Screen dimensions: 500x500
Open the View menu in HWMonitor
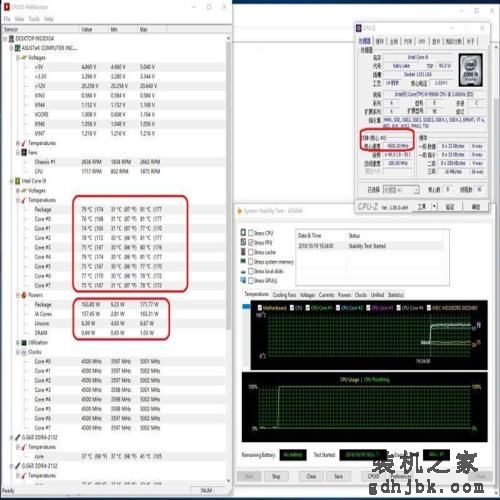pyautogui.click(x=19, y=19)
